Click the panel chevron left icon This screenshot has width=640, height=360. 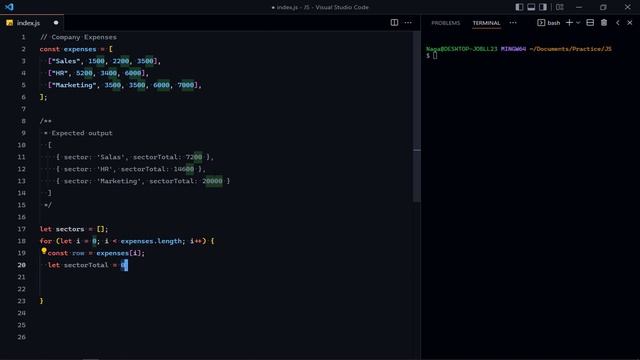coord(618,23)
